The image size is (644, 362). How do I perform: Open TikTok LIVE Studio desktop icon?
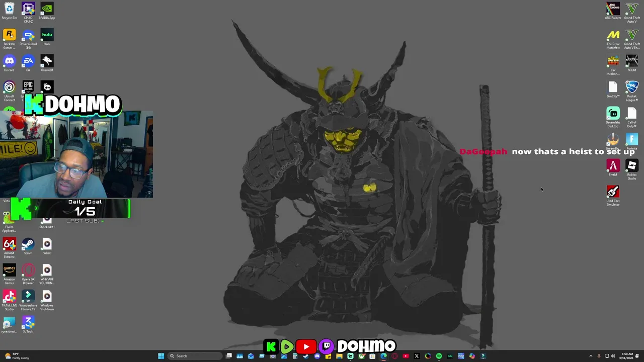9,300
